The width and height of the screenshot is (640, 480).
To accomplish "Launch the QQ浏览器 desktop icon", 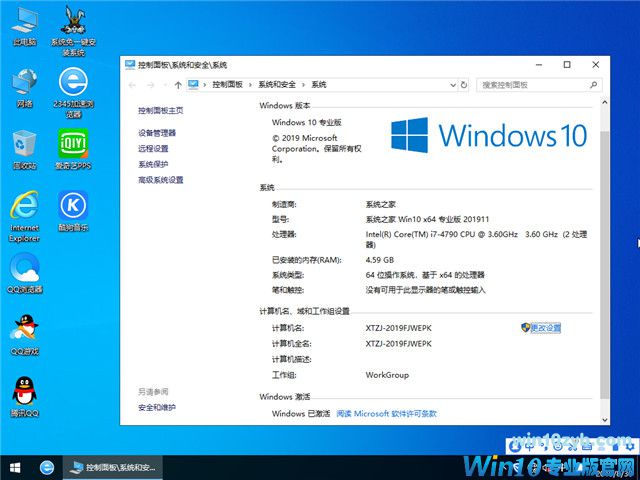I will point(24,273).
